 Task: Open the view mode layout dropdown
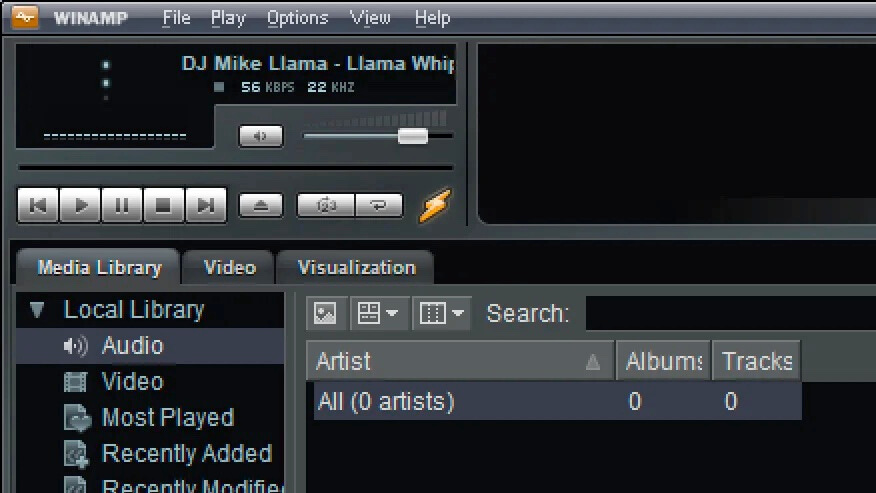379,313
